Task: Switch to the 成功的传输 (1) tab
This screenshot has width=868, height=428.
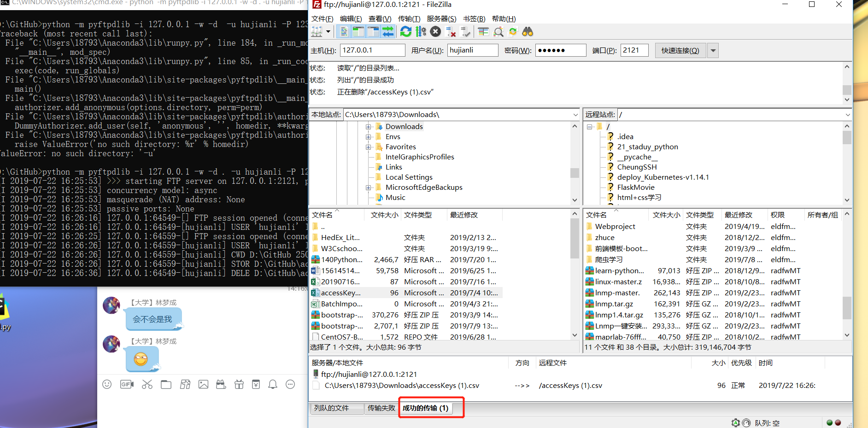Action: 426,408
